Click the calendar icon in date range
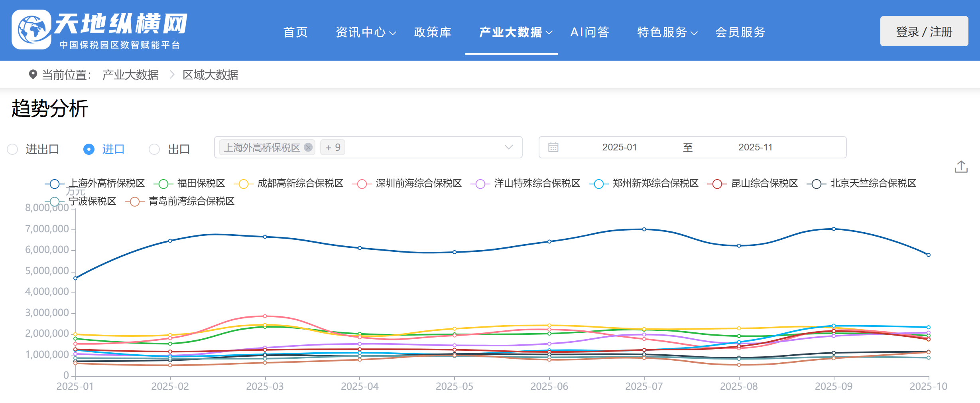Image resolution: width=980 pixels, height=403 pixels. pos(553,147)
